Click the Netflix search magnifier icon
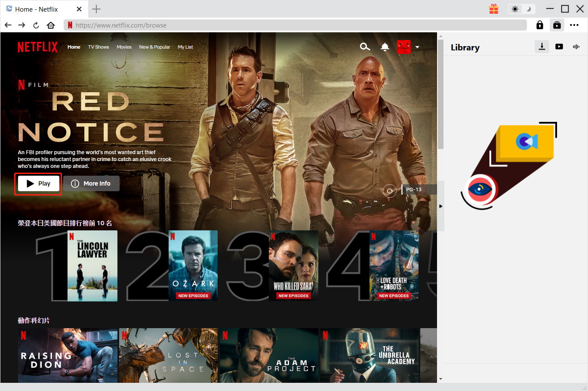This screenshot has width=588, height=391. tap(365, 47)
